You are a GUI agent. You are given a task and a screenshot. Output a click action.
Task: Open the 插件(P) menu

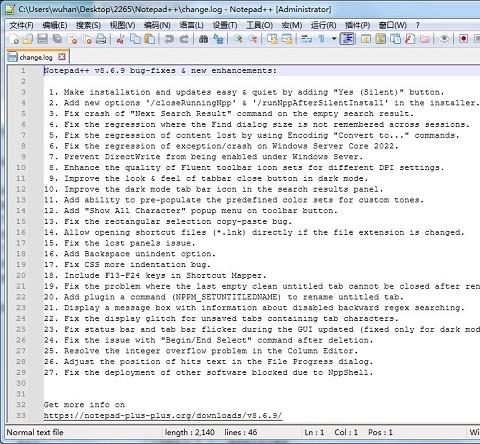click(x=357, y=25)
